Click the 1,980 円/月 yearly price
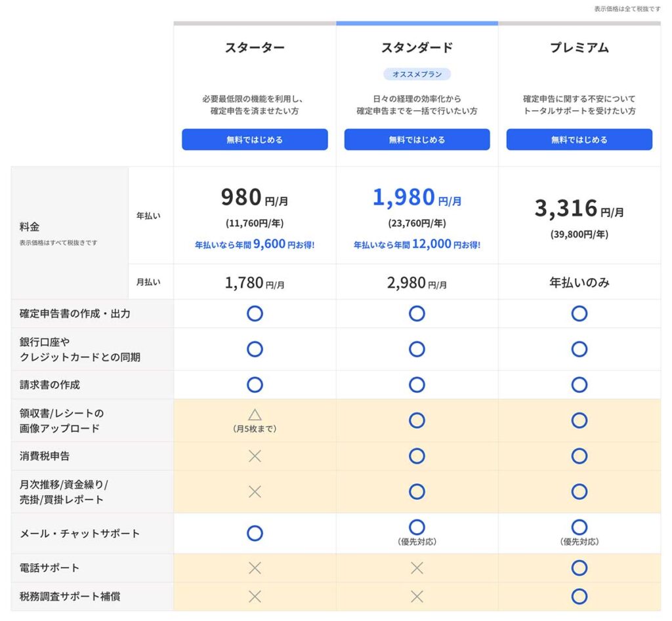 (417, 197)
